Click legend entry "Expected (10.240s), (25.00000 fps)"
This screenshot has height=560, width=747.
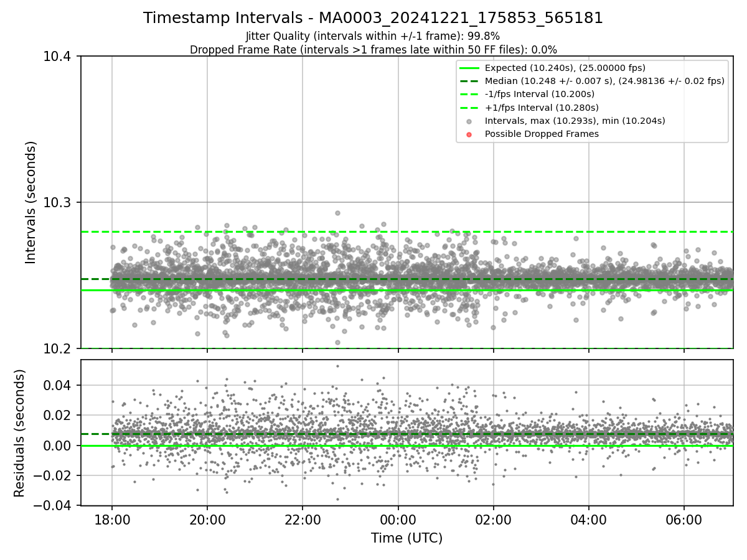pos(565,68)
